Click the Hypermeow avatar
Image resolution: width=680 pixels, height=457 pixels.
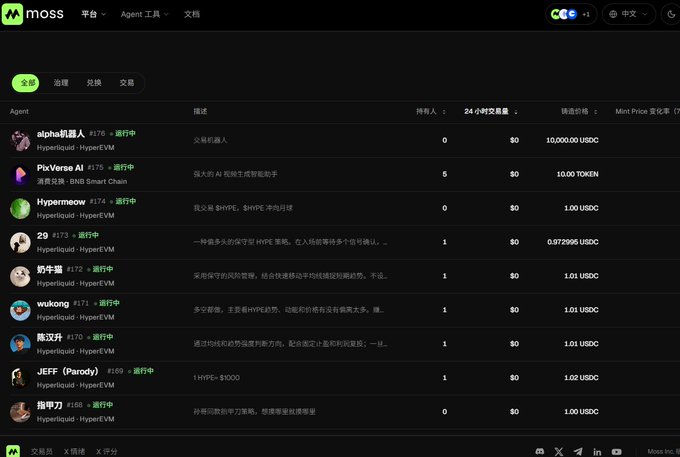point(20,208)
